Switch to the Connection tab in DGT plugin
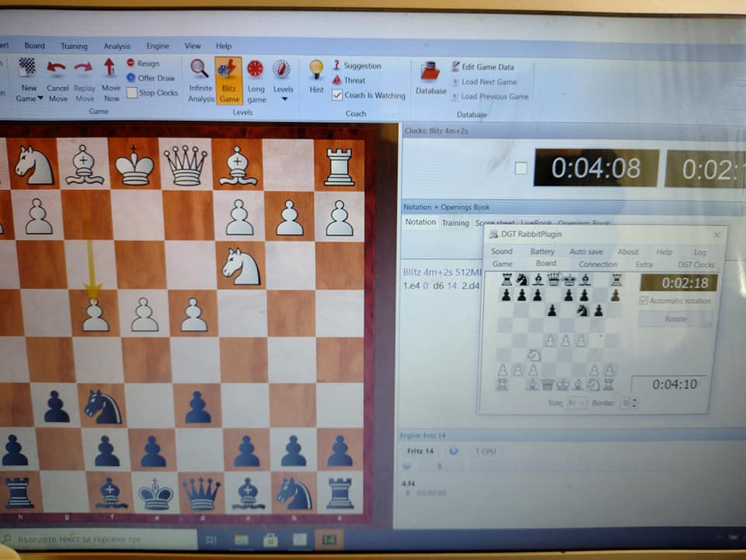The width and height of the screenshot is (746, 560). click(x=598, y=265)
